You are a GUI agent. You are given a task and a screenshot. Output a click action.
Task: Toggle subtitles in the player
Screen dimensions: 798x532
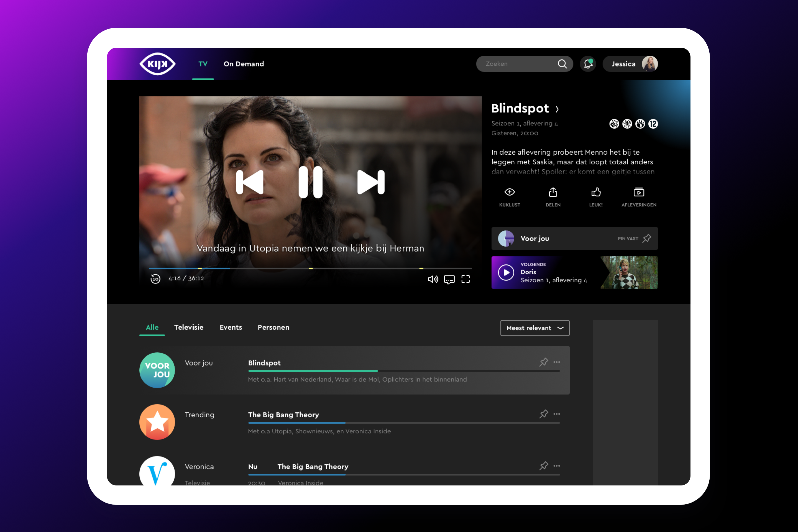449,280
